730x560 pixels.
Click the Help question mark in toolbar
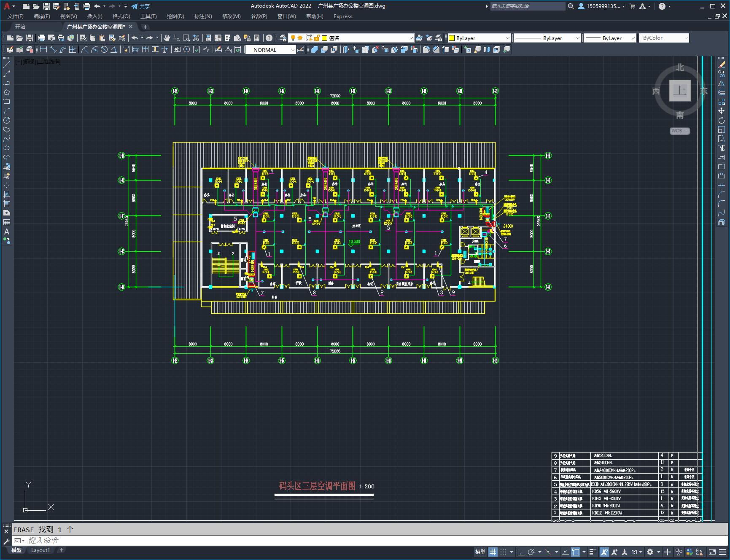[269, 38]
